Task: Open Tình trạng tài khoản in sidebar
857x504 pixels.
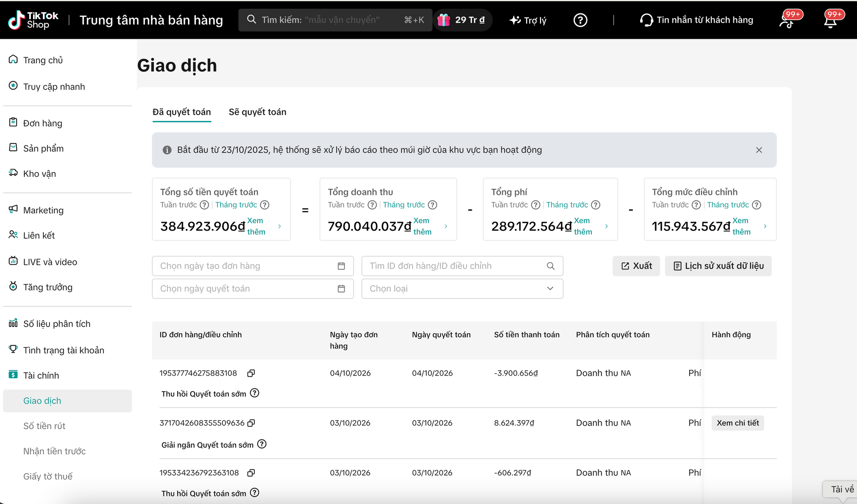Action: click(63, 350)
